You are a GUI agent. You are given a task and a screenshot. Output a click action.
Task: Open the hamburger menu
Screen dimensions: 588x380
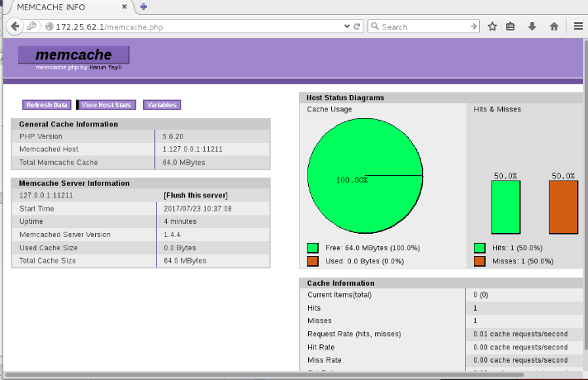pyautogui.click(x=578, y=26)
